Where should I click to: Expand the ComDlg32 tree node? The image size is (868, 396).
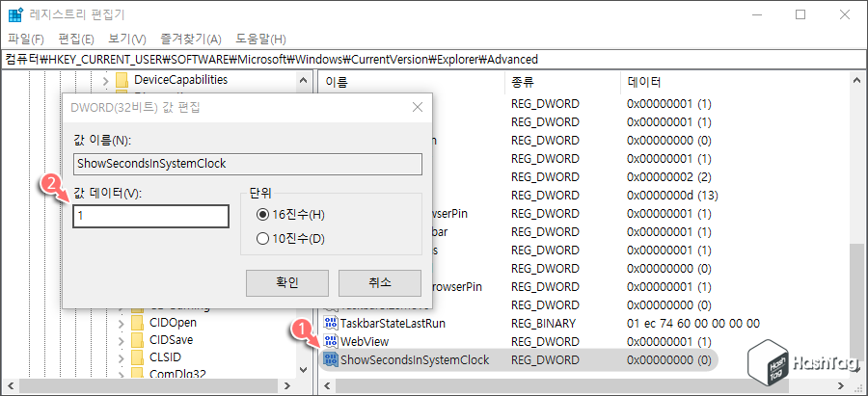pos(121,374)
